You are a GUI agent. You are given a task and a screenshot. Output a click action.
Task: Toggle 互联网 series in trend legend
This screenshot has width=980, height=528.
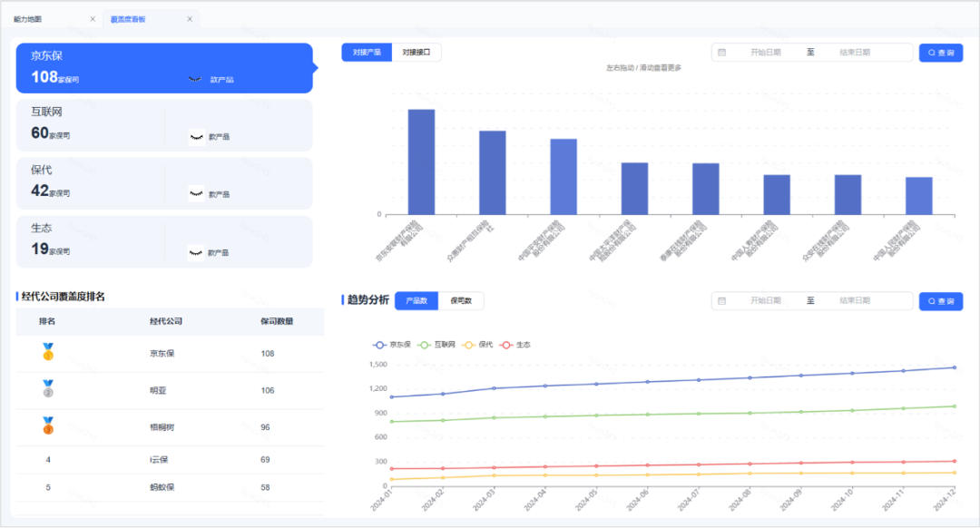point(436,345)
